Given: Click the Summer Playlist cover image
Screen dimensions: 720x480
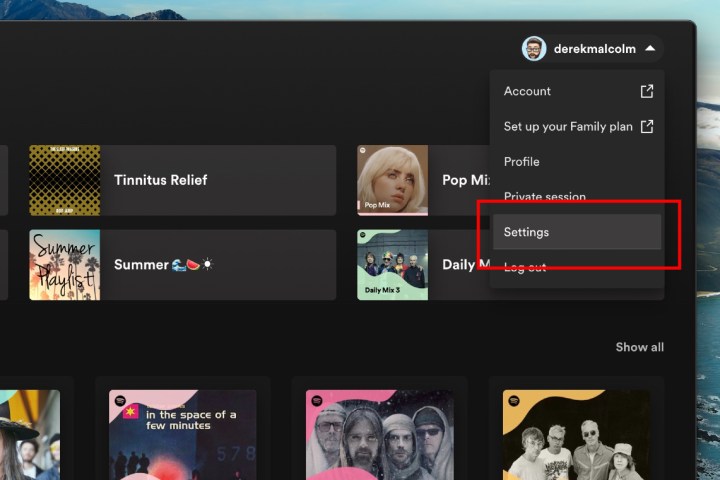Looking at the screenshot, I should (x=64, y=265).
